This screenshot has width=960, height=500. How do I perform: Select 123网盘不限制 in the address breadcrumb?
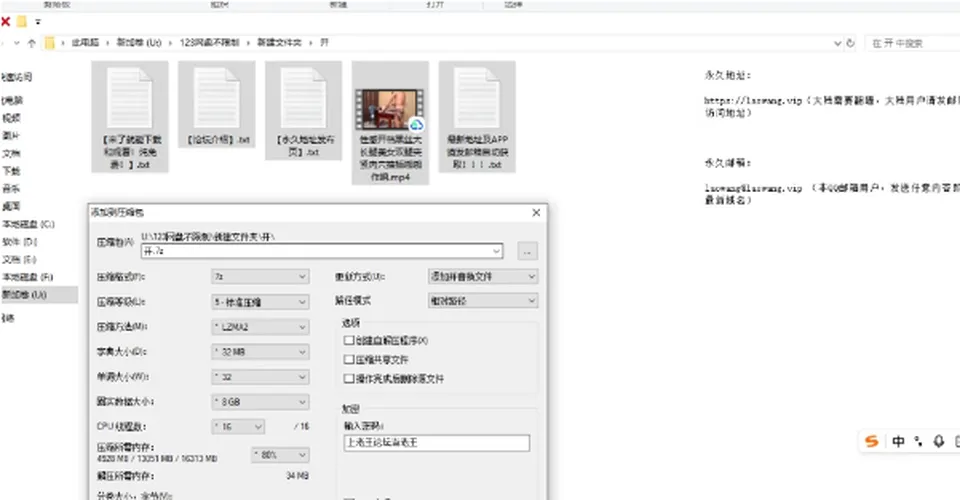pos(209,43)
